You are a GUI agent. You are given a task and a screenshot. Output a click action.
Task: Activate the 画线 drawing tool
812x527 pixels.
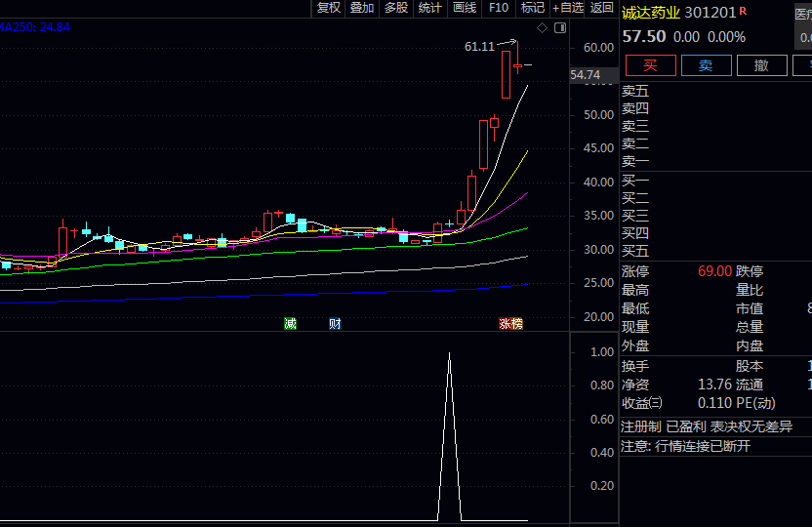tap(465, 8)
